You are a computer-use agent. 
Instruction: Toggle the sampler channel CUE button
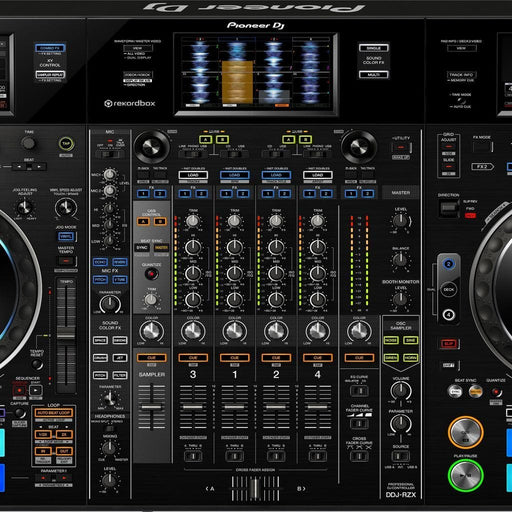coord(152,358)
